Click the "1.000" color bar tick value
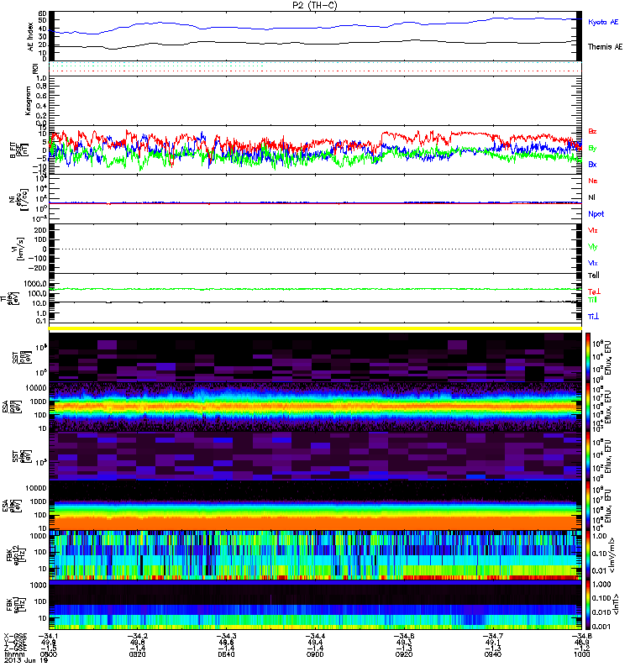The width and height of the screenshot is (630, 672). tap(601, 585)
